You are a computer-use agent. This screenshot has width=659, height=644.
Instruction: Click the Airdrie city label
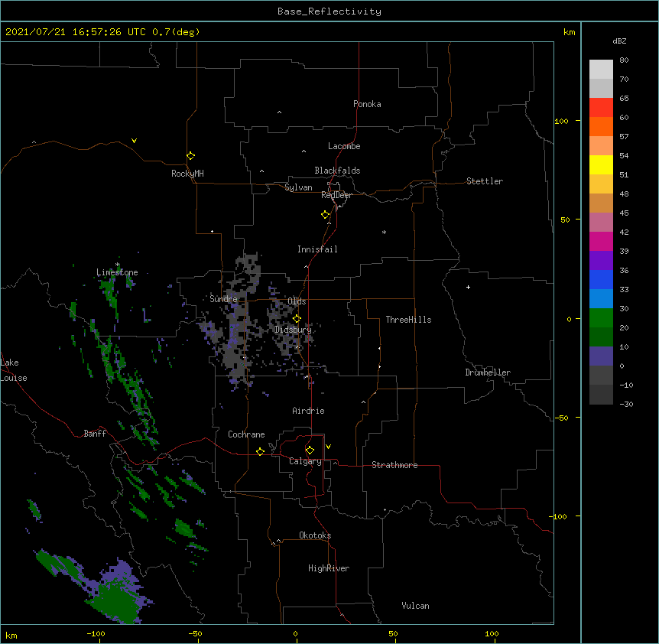coord(308,411)
